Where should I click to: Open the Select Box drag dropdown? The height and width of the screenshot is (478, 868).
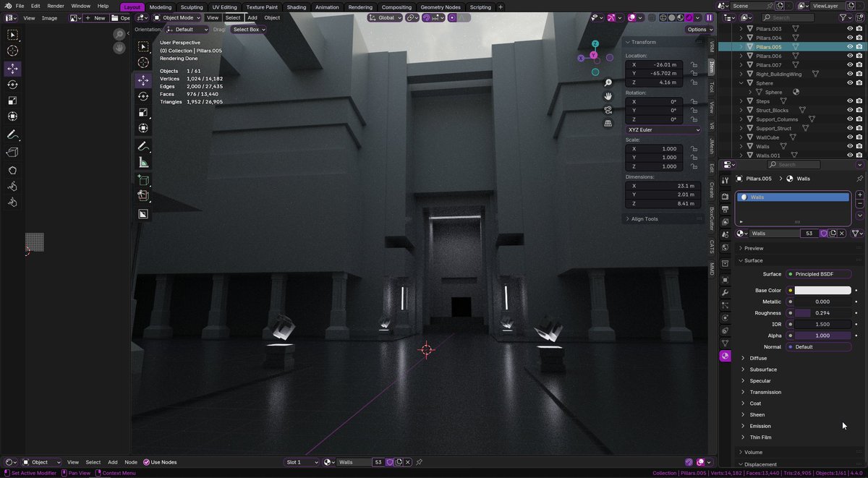tap(248, 30)
